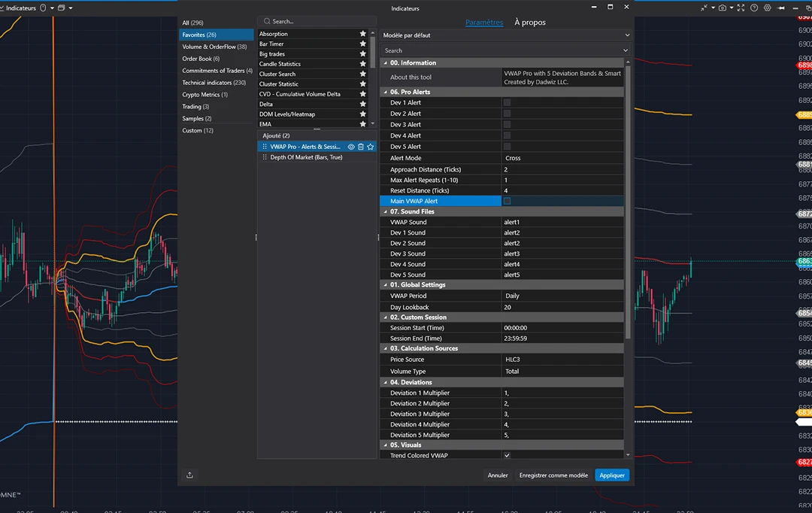The image size is (812, 513).
Task: Click the fullscreen expand arrows icon
Action: point(741,8)
